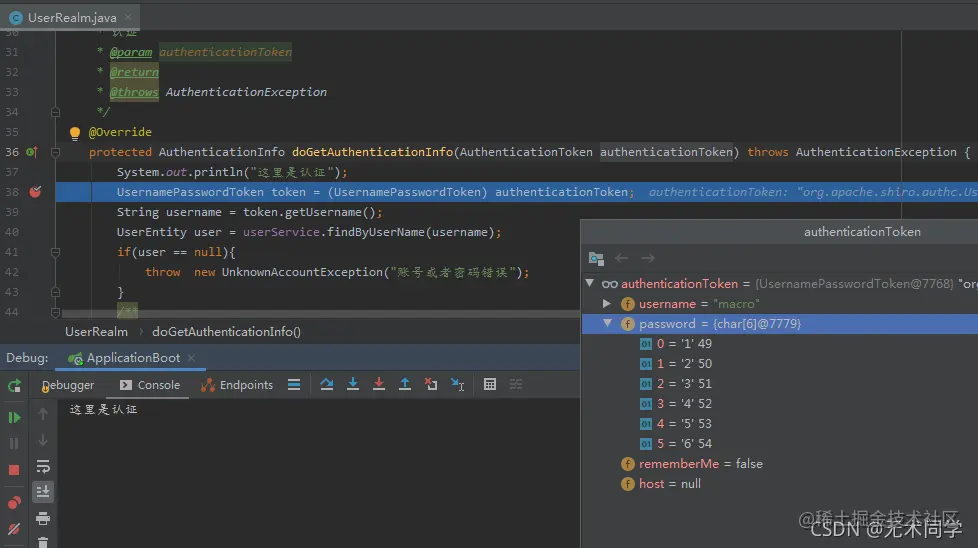Resume the program with the green play icon
The height and width of the screenshot is (548, 978).
pos(14,417)
